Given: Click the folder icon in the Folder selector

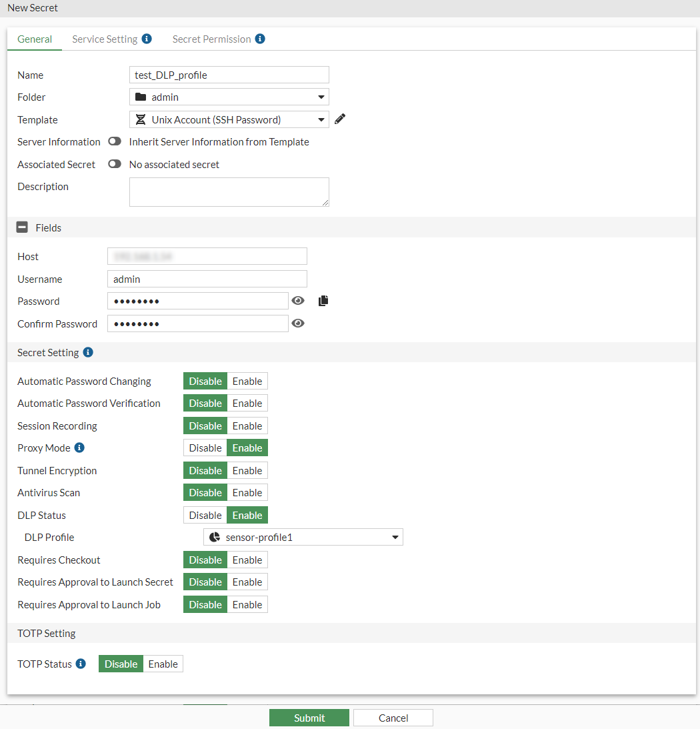Looking at the screenshot, I should 140,97.
